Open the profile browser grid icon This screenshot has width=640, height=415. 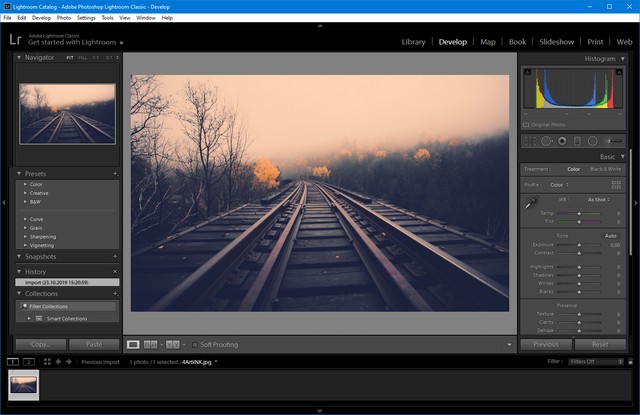(x=616, y=184)
